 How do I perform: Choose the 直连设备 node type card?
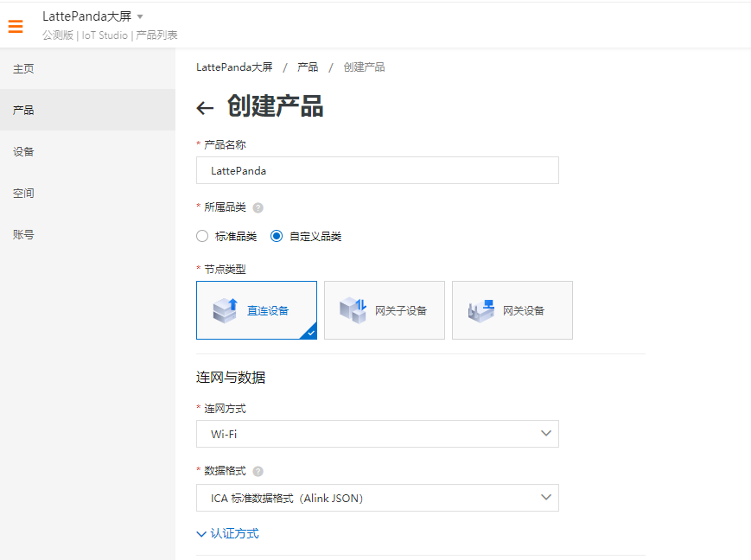257,310
